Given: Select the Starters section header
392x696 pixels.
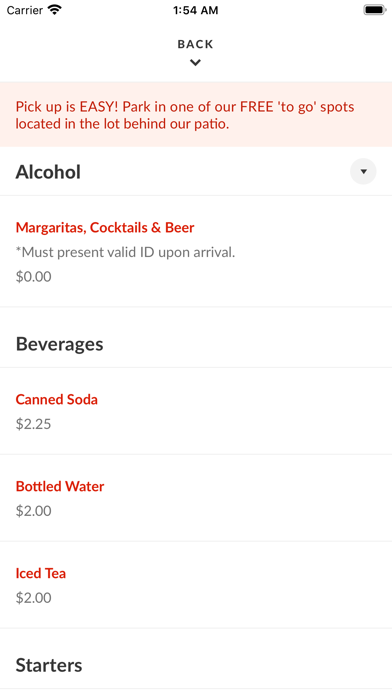Looking at the screenshot, I should tap(49, 665).
